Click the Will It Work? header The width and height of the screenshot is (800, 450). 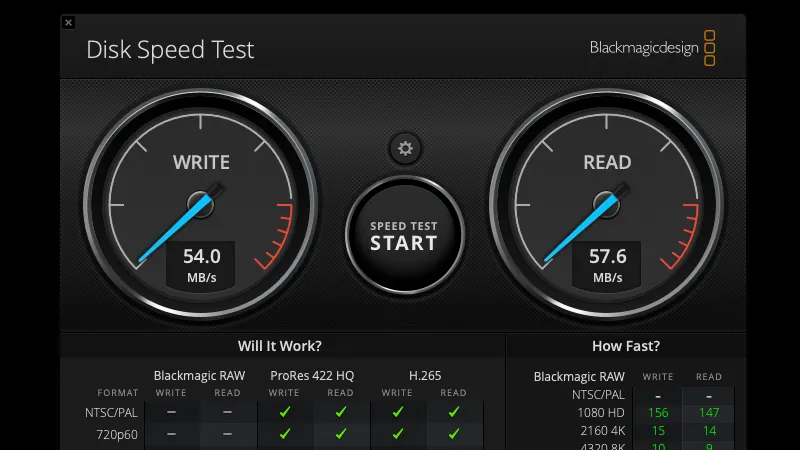click(280, 346)
